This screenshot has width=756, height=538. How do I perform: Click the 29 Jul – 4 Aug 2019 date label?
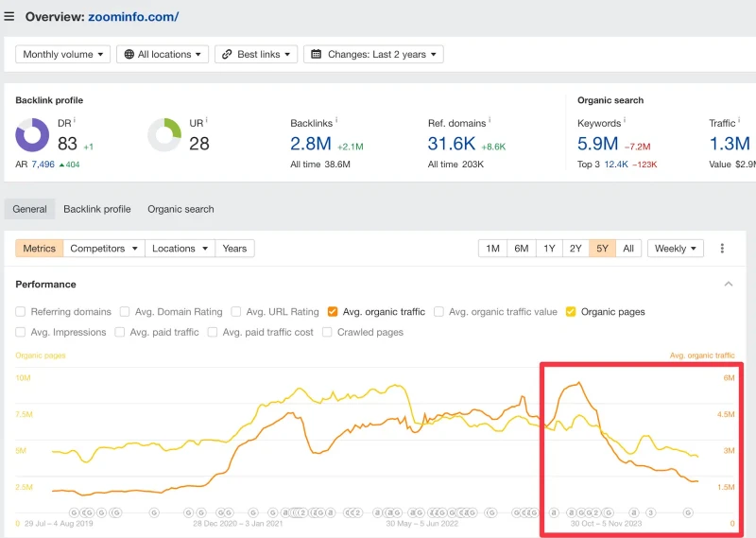pos(59,524)
